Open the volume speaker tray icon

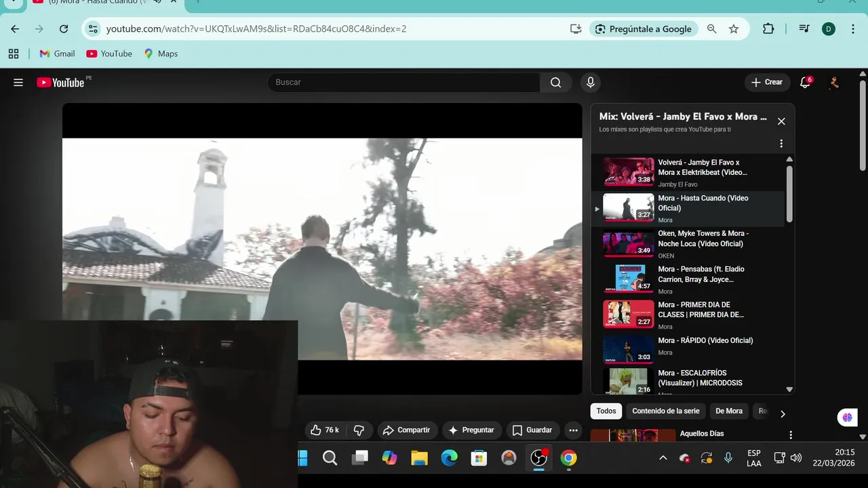coord(796,458)
